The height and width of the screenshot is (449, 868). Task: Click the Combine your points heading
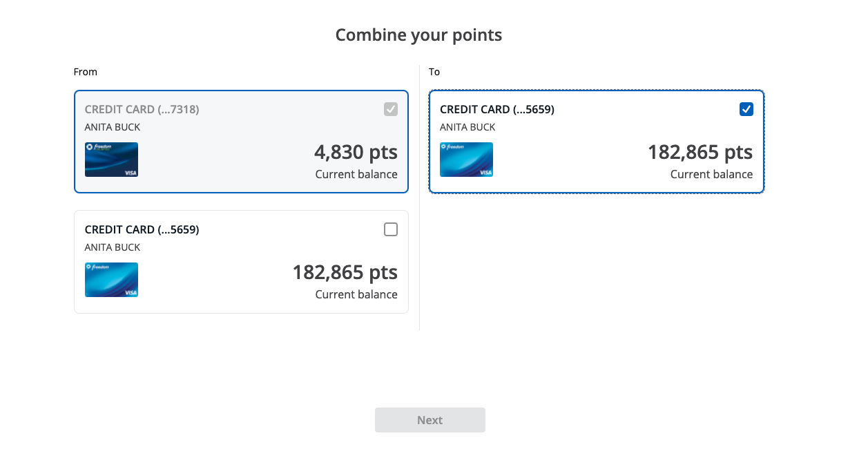click(x=418, y=35)
